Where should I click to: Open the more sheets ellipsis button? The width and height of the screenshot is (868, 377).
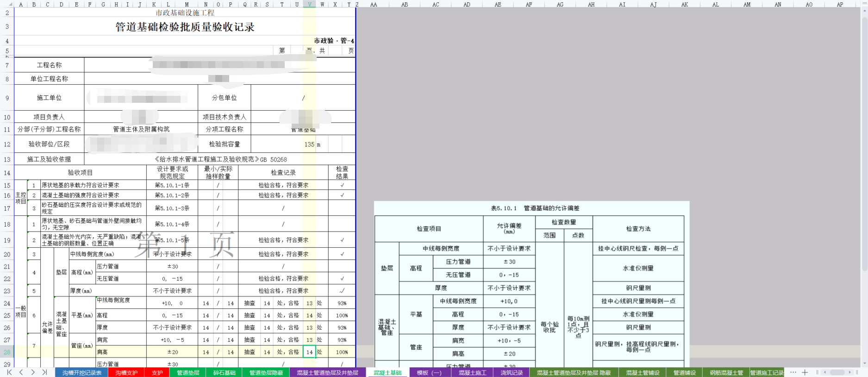793,372
